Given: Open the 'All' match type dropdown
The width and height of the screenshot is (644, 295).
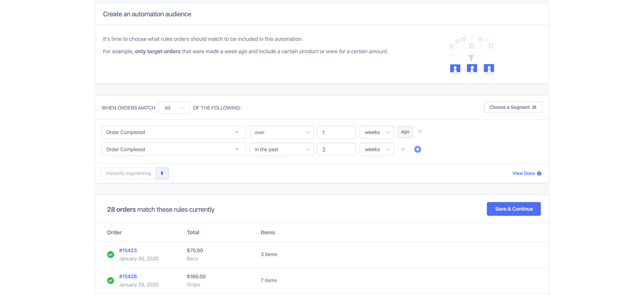Looking at the screenshot, I should coord(174,108).
